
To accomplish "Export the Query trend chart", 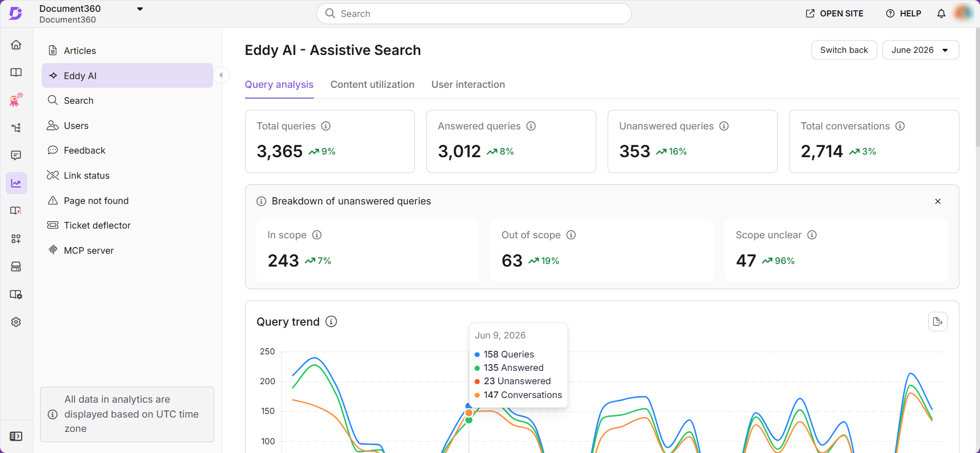I will point(938,322).
